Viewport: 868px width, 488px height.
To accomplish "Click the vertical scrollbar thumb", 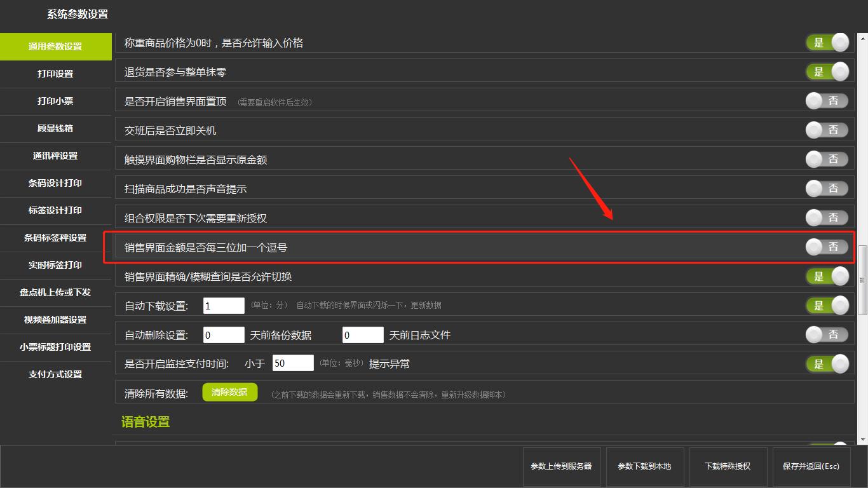I will pos(862,280).
